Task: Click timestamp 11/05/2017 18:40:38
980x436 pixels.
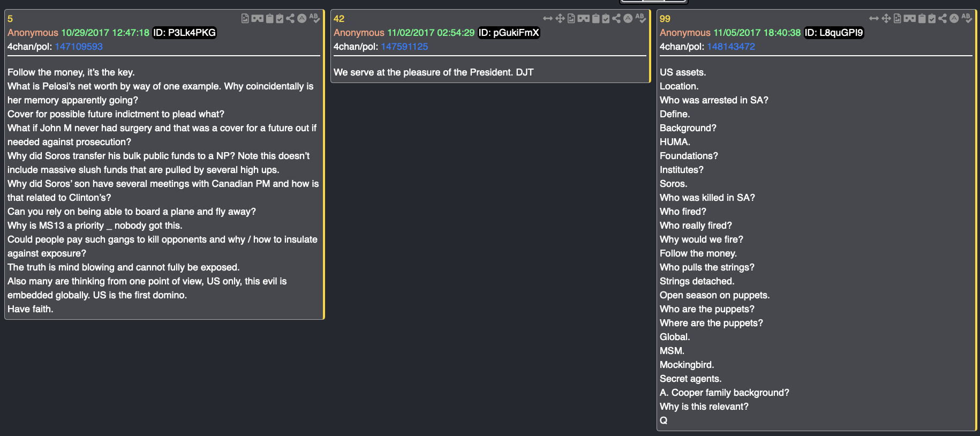Action: click(x=757, y=33)
